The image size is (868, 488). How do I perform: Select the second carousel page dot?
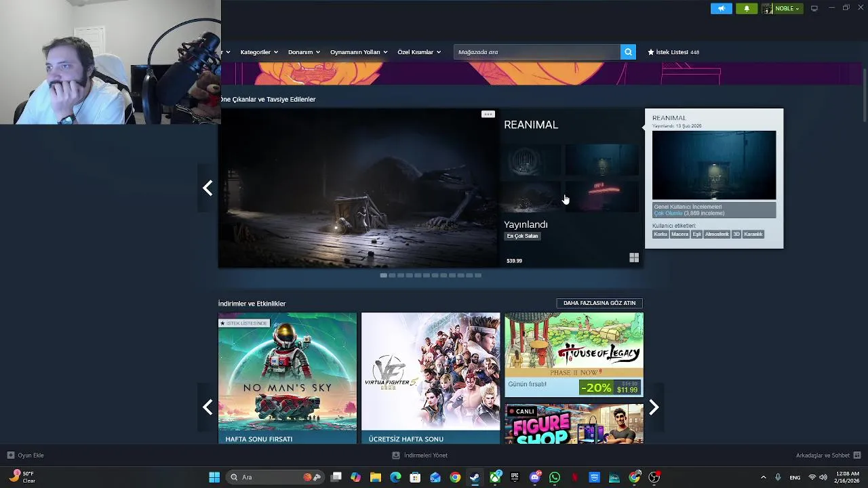click(x=392, y=275)
